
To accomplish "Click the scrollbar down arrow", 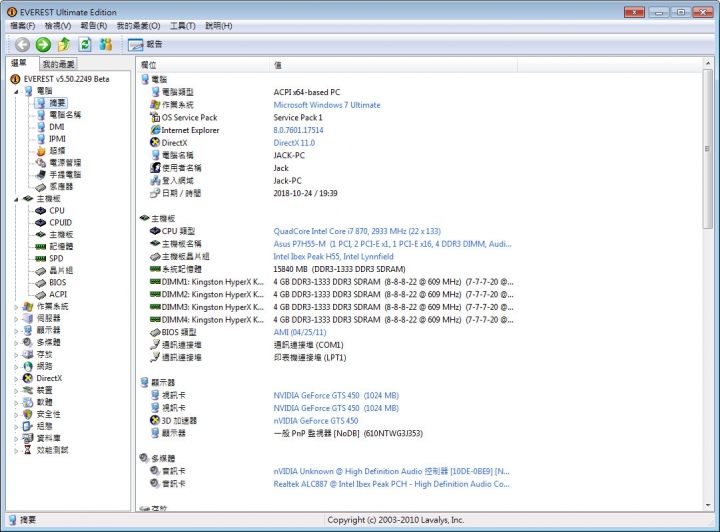I will click(x=707, y=505).
